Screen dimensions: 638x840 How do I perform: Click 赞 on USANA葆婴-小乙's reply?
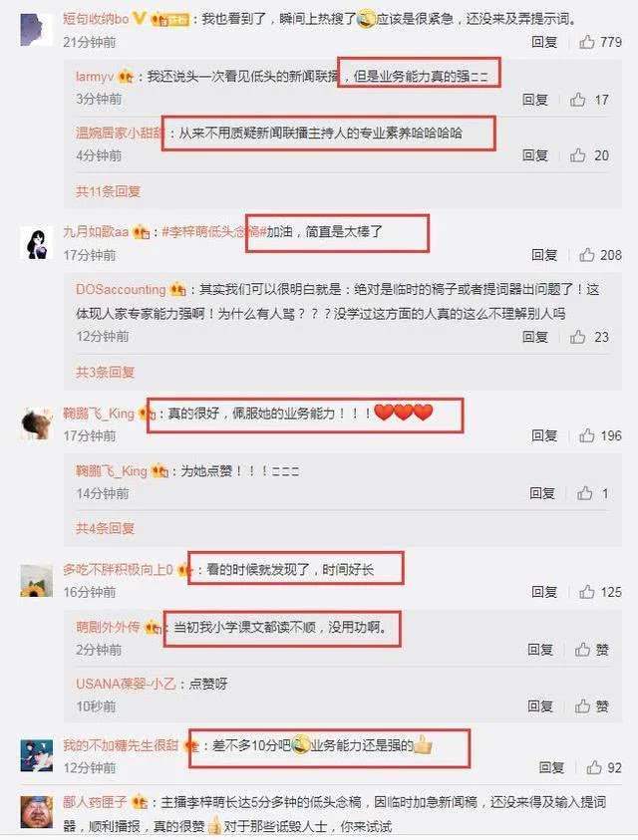pos(592,706)
